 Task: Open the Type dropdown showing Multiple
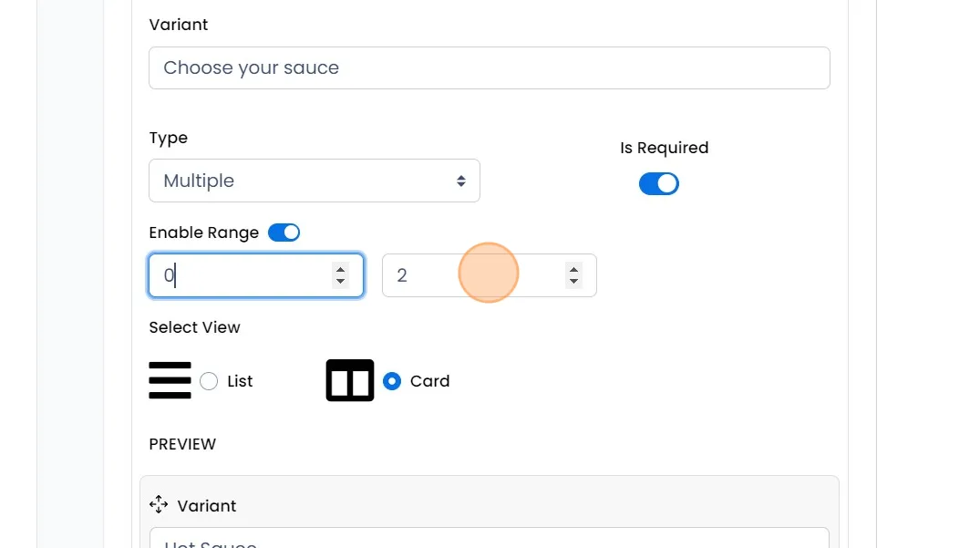301,181
